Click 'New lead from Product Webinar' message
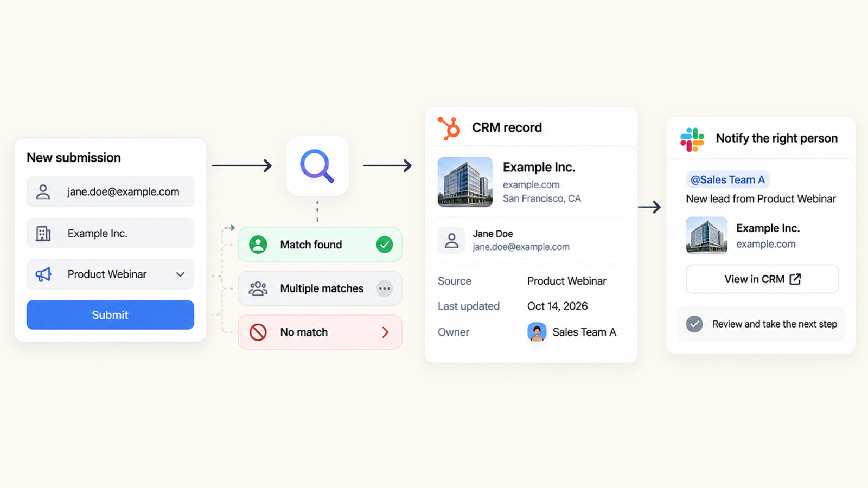 pos(761,199)
